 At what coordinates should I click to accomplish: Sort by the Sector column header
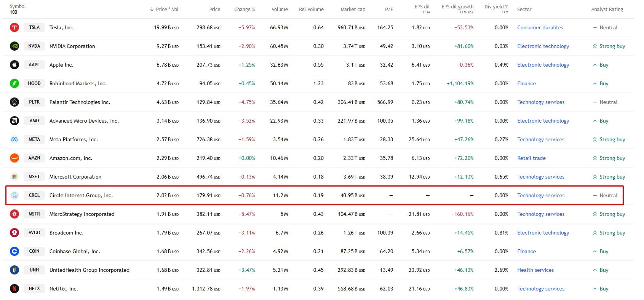(524, 9)
